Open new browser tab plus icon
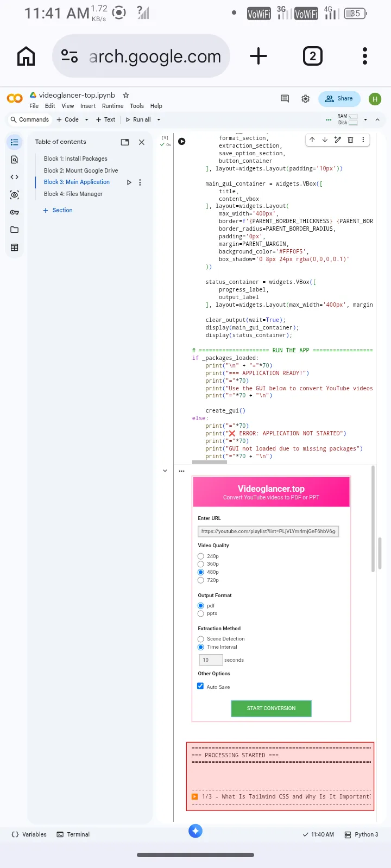The image size is (391, 868). (x=258, y=56)
